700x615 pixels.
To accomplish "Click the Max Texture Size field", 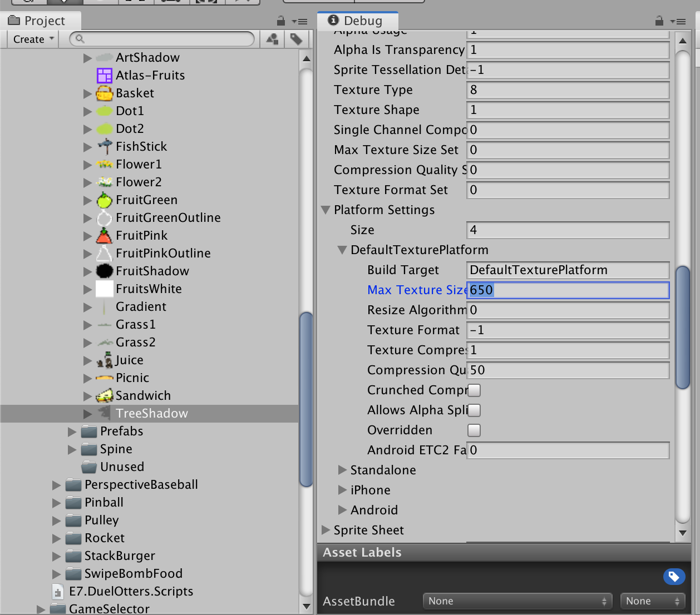I will (568, 290).
